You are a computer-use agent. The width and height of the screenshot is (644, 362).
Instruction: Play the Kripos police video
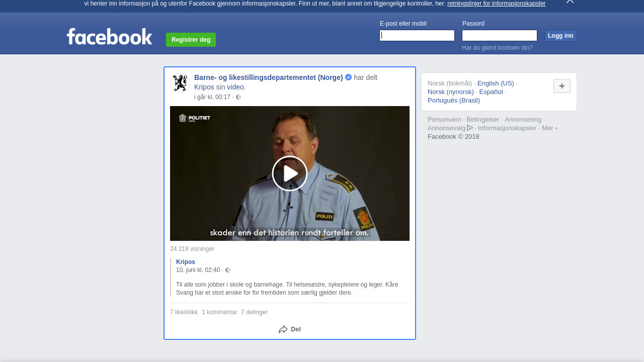click(290, 173)
